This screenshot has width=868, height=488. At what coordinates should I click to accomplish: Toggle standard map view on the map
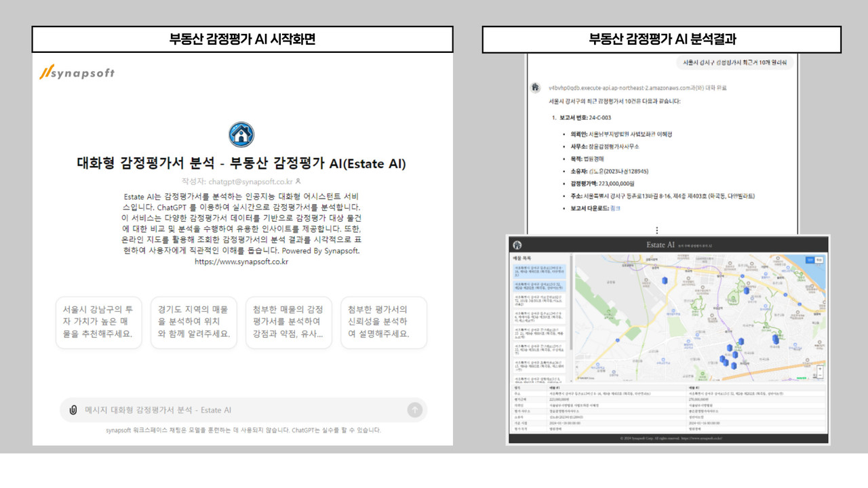pyautogui.click(x=809, y=259)
